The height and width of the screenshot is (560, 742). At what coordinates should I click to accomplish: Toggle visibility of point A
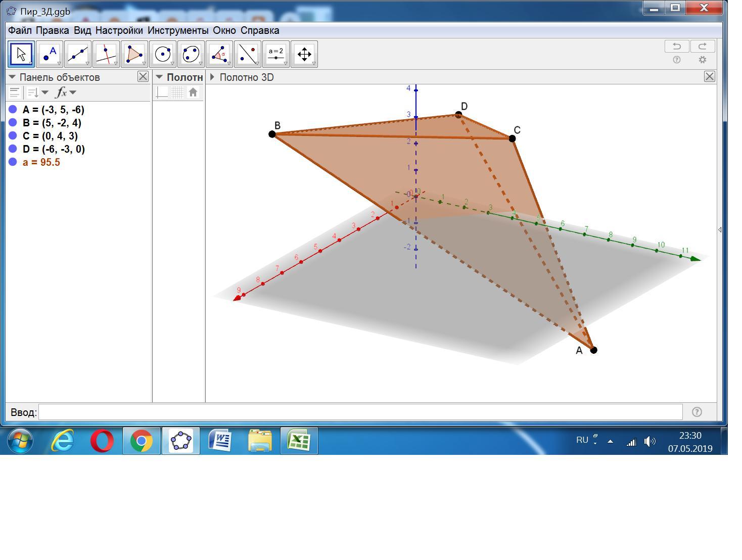[13, 109]
